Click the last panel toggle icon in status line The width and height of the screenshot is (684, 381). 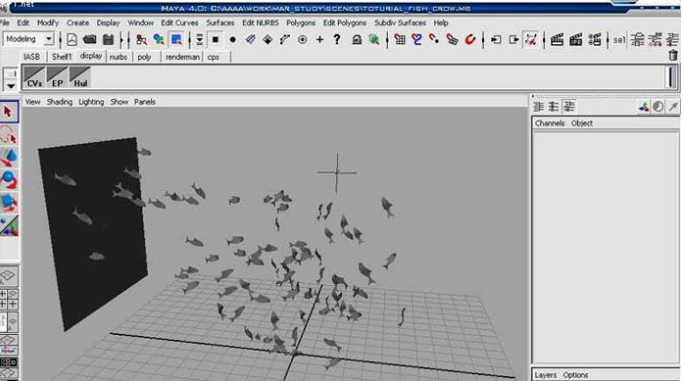click(672, 40)
